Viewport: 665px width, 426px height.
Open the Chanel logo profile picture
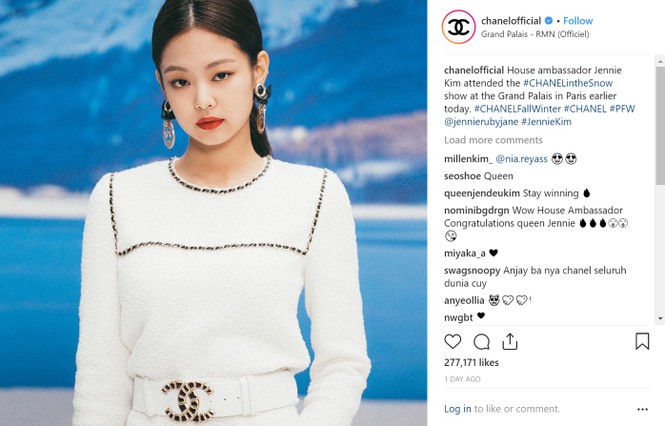point(458,27)
